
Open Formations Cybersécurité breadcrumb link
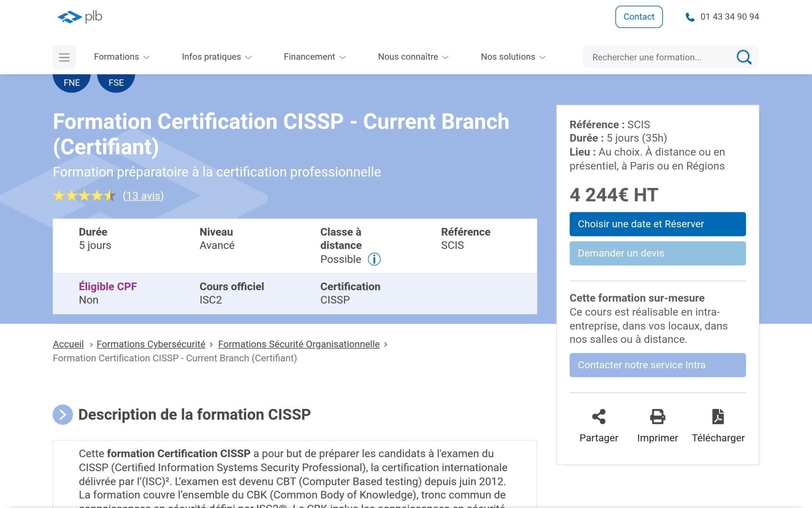click(151, 344)
